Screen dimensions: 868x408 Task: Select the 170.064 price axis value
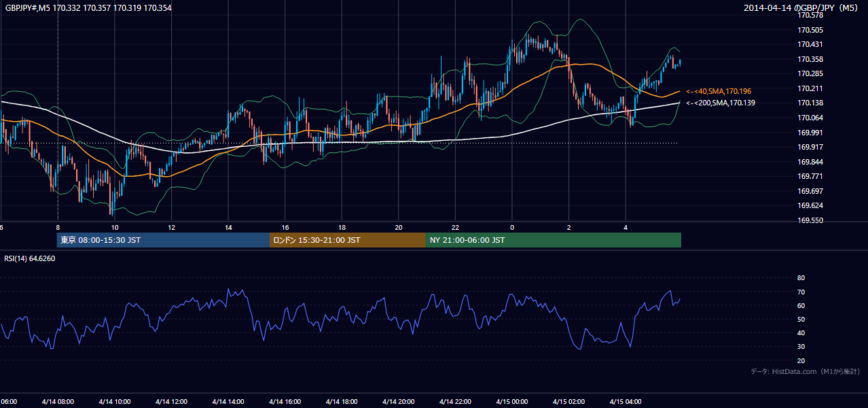(810, 118)
